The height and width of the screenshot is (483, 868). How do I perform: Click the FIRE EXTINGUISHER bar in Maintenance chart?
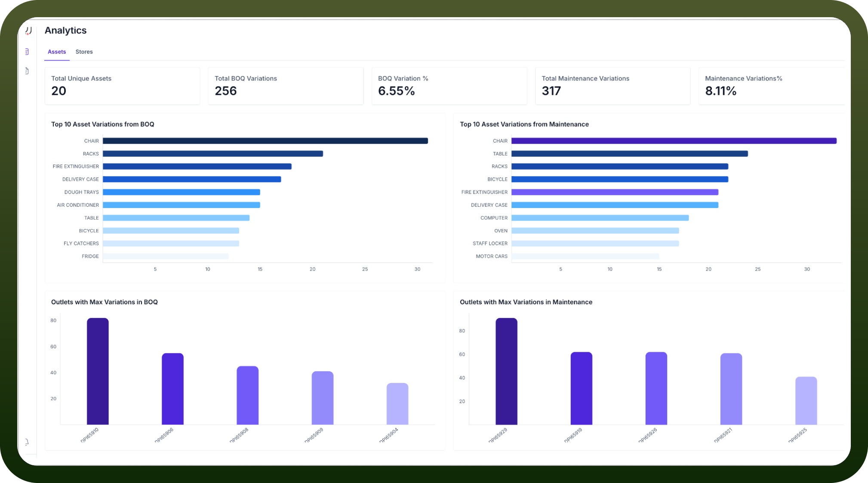[615, 192]
